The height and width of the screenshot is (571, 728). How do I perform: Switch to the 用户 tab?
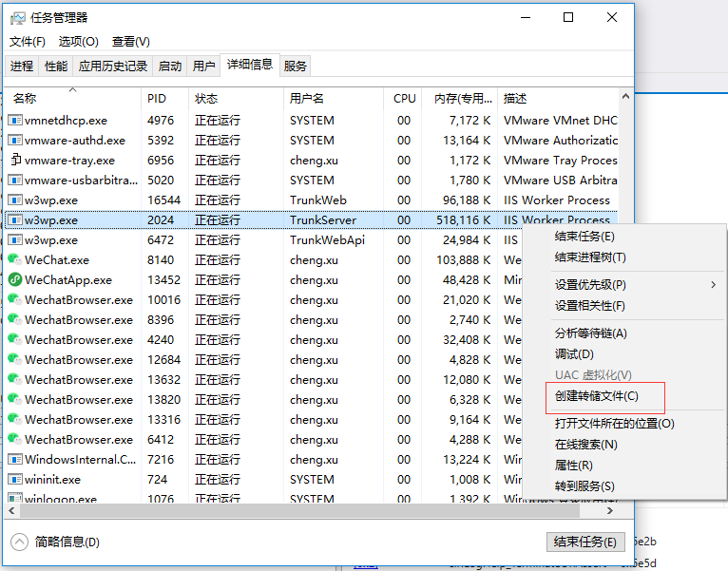click(x=203, y=66)
